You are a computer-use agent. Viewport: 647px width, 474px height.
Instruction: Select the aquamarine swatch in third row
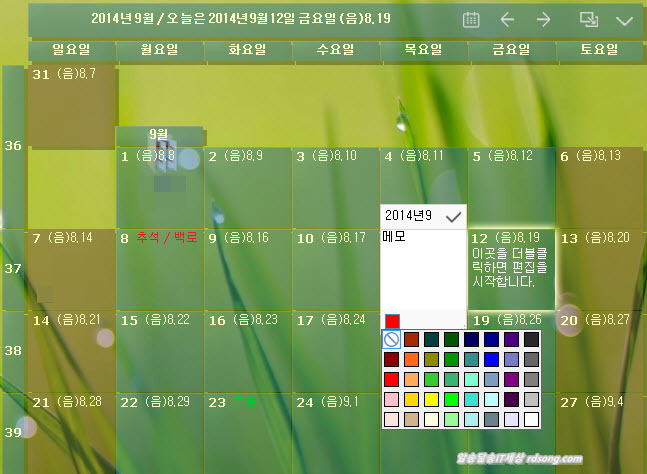click(471, 379)
